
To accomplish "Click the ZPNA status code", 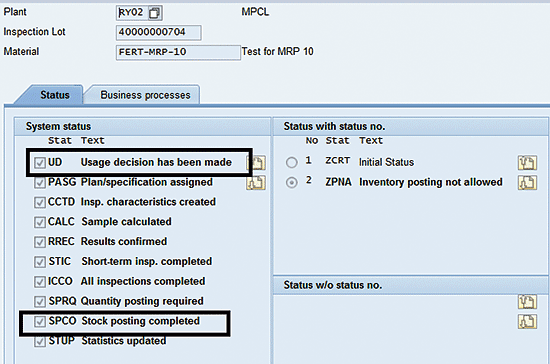I will tap(338, 182).
